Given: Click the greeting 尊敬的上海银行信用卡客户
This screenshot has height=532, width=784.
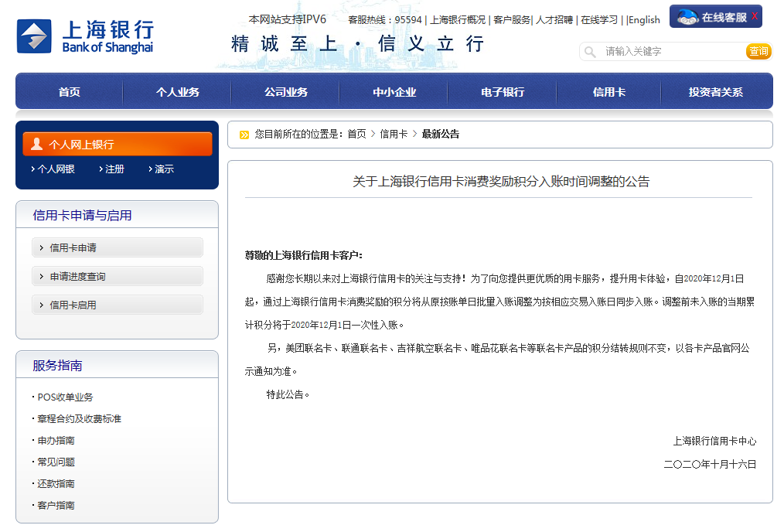Looking at the screenshot, I should point(304,255).
